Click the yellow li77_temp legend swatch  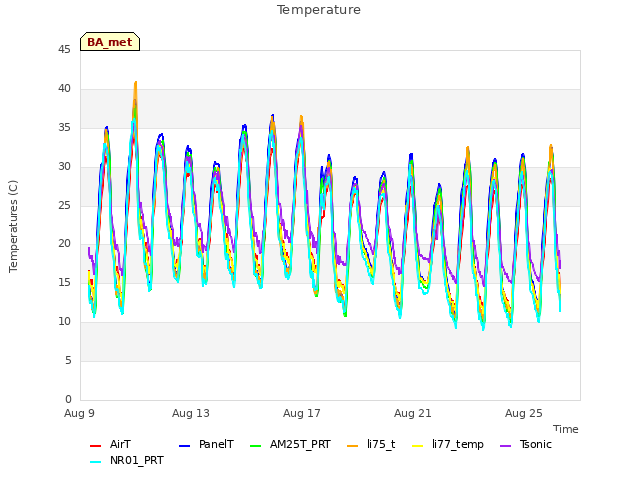[418, 446]
